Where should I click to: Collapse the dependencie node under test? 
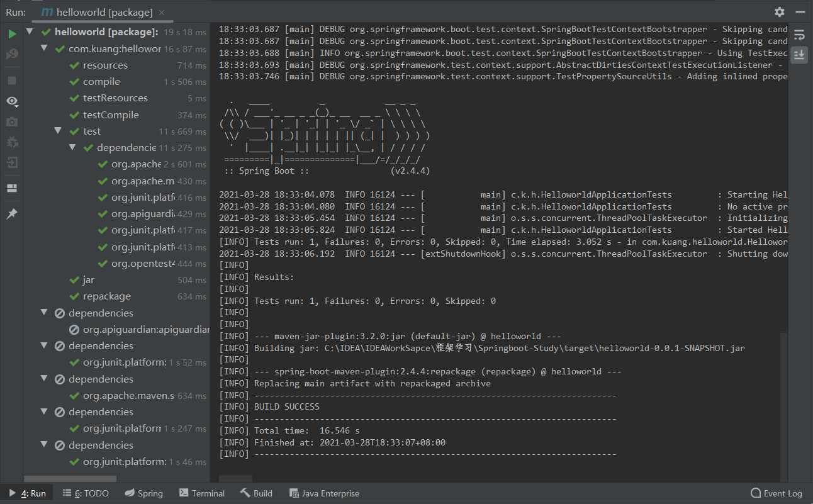pos(72,147)
